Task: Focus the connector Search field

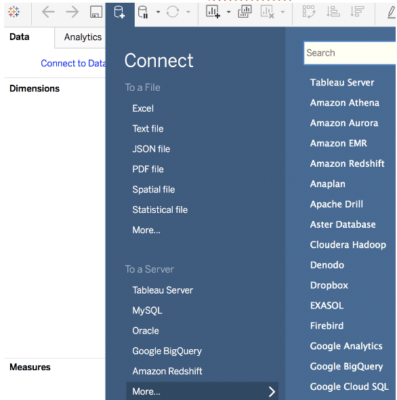Action: coord(350,53)
